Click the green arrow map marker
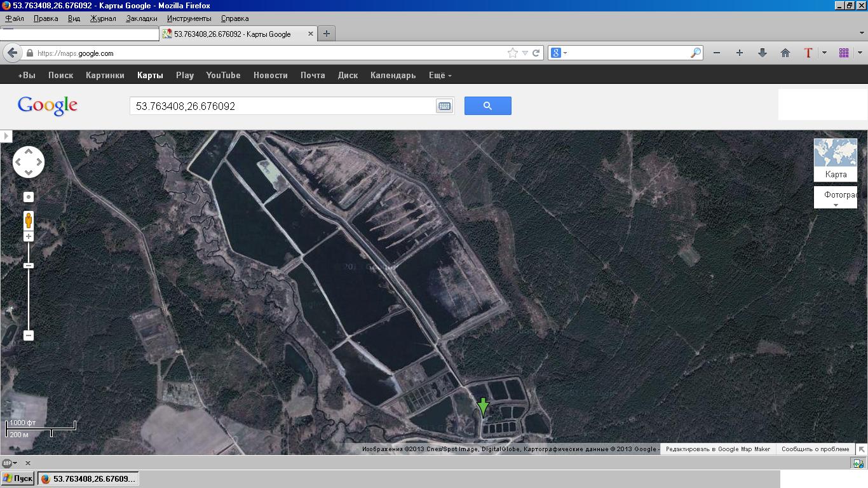This screenshot has height=488, width=868. click(x=483, y=407)
